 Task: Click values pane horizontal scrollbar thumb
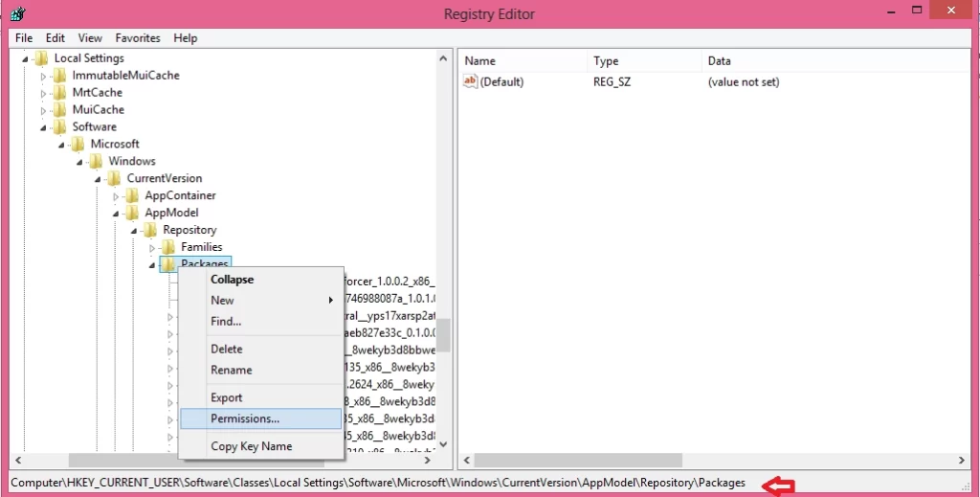pos(578,460)
